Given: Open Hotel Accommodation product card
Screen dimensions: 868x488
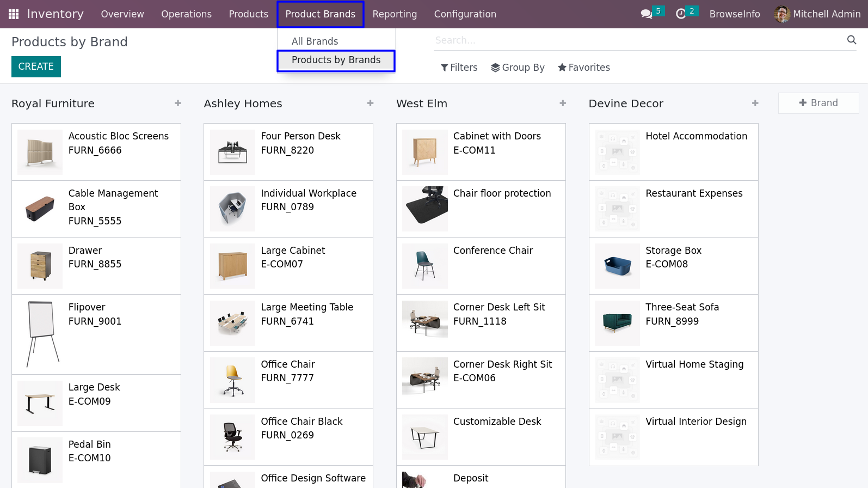Looking at the screenshot, I should 674,152.
